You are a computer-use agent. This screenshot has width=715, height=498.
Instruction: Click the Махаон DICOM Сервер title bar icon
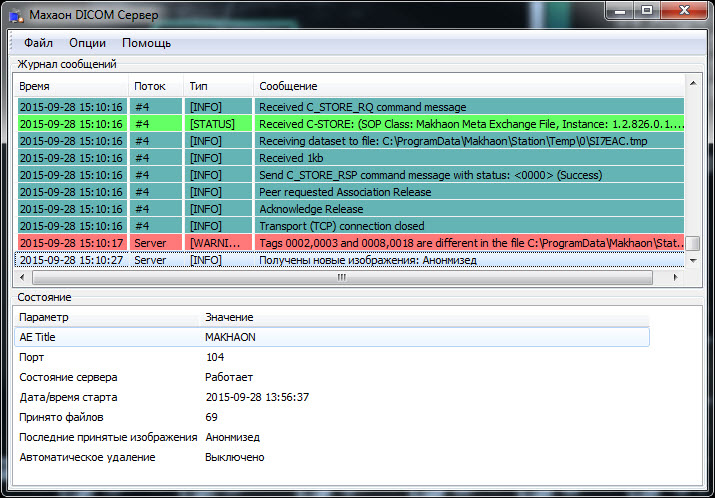[x=16, y=16]
